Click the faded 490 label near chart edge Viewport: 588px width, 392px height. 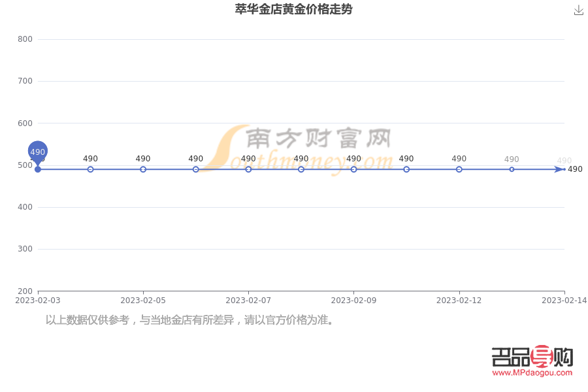point(563,160)
